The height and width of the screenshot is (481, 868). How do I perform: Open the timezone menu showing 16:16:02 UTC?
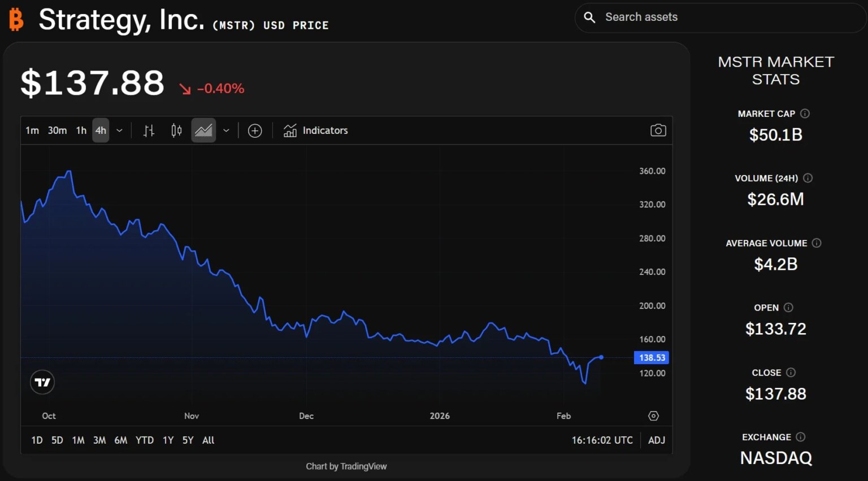click(602, 440)
